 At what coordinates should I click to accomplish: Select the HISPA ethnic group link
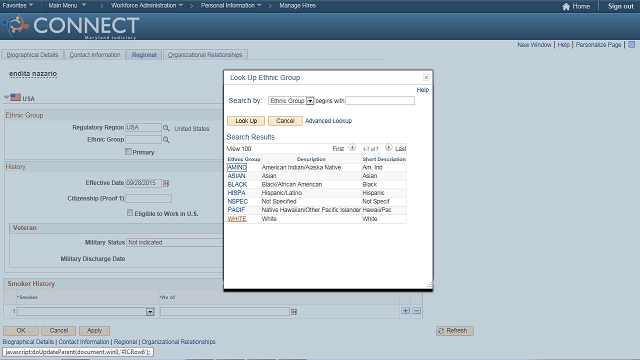[x=237, y=193]
